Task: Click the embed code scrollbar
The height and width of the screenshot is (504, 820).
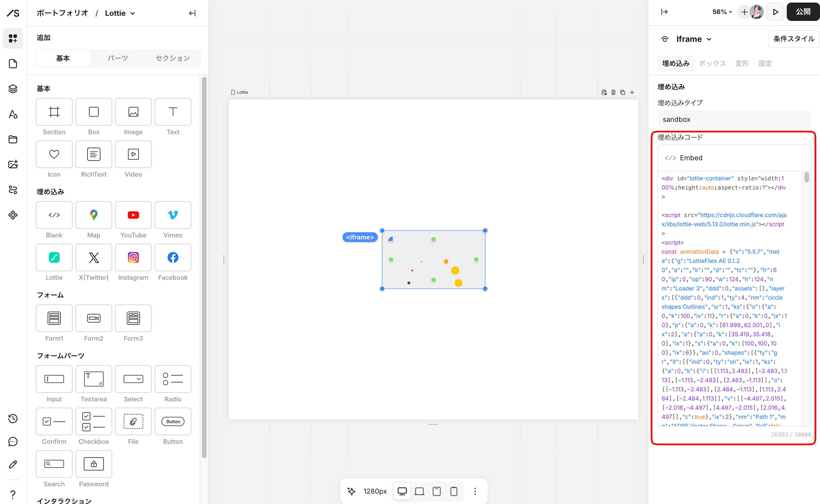Action: coord(807,177)
